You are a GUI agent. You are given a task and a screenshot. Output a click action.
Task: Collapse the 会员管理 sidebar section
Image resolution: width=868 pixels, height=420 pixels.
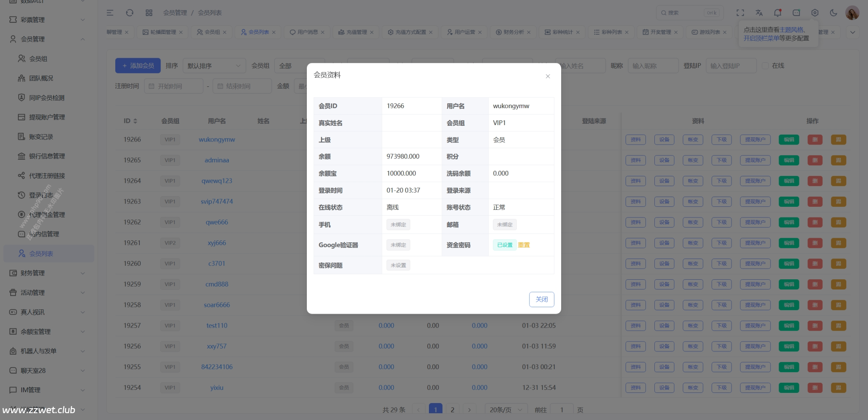click(47, 39)
